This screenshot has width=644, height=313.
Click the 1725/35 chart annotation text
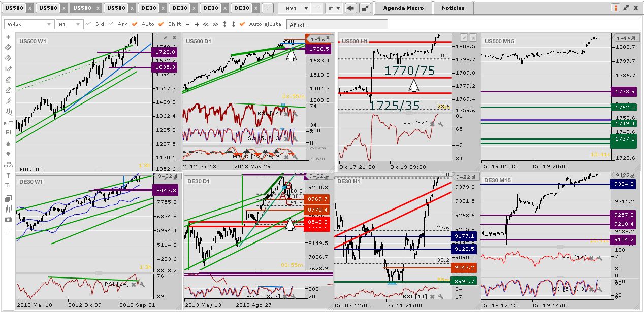394,106
